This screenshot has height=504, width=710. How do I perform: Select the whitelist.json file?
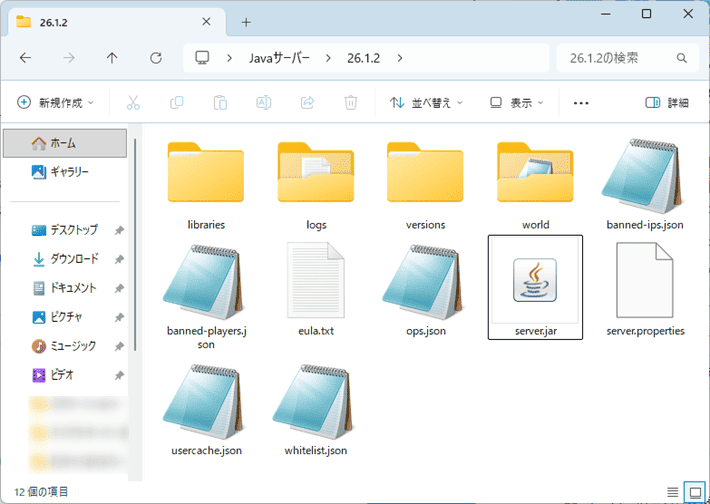[x=316, y=410]
